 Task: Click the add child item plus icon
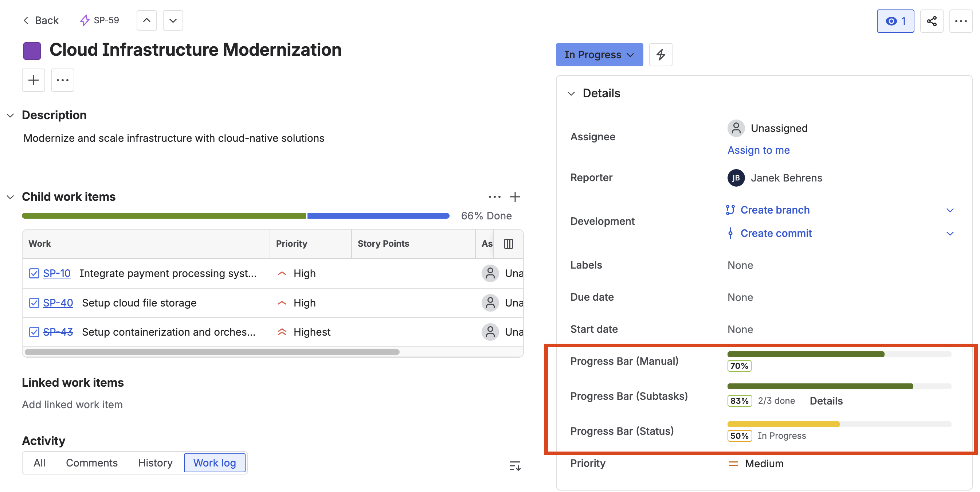(x=516, y=197)
